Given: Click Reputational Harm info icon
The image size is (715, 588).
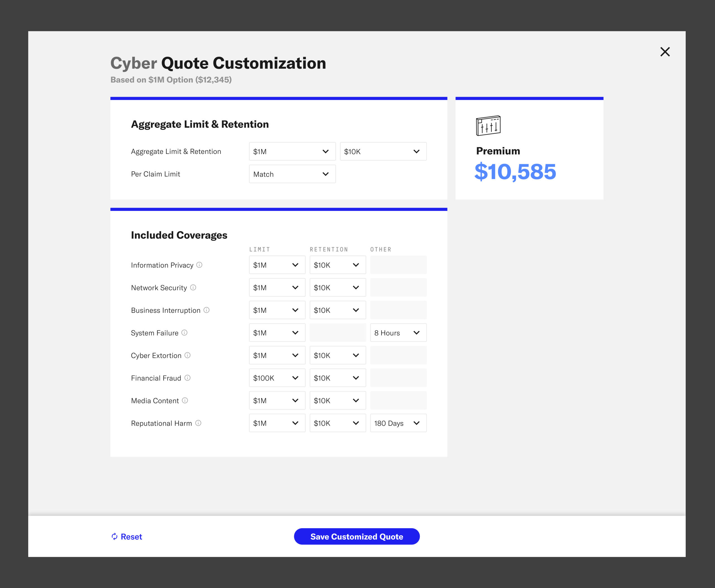Looking at the screenshot, I should [x=198, y=423].
